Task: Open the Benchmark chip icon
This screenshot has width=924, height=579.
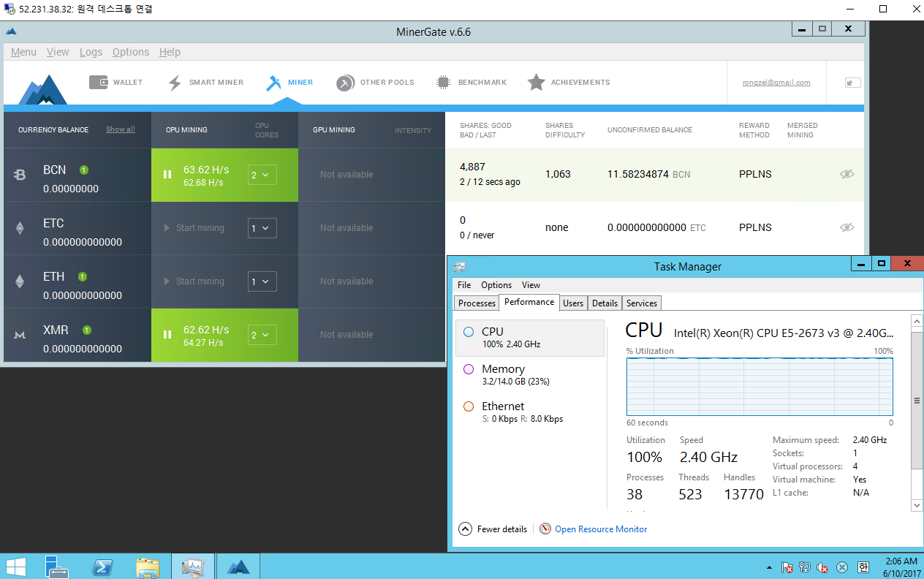Action: coord(443,83)
